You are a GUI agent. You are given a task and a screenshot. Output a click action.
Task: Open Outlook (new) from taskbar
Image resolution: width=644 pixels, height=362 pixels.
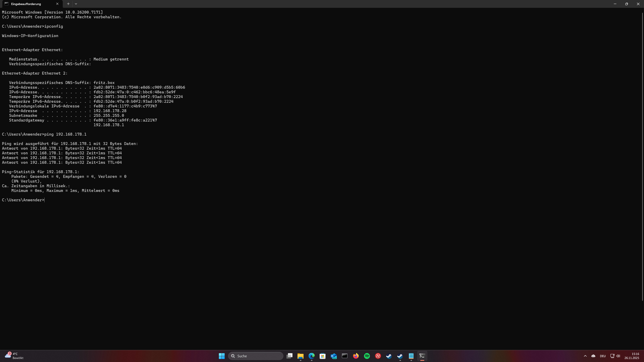334,356
